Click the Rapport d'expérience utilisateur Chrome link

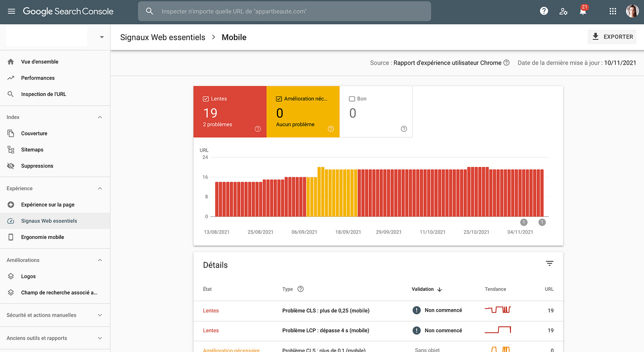tap(448, 63)
